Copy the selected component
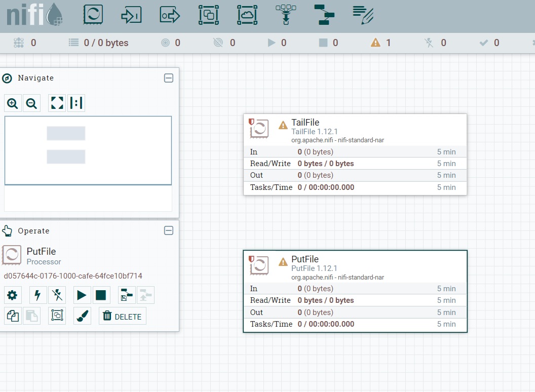The image size is (535, 392). point(13,316)
